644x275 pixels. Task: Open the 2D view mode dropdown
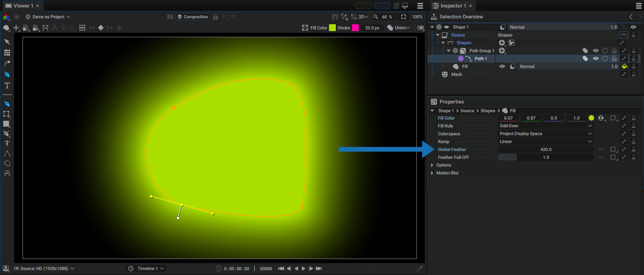pyautogui.click(x=363, y=17)
